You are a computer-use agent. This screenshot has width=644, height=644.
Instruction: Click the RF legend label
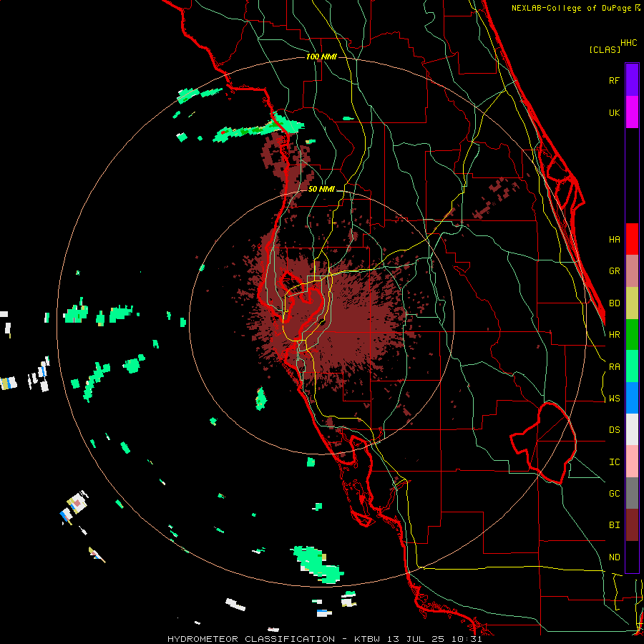pos(614,80)
